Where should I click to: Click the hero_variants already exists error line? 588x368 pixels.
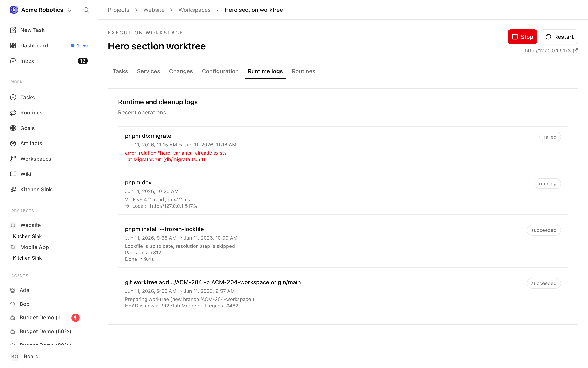(176, 153)
